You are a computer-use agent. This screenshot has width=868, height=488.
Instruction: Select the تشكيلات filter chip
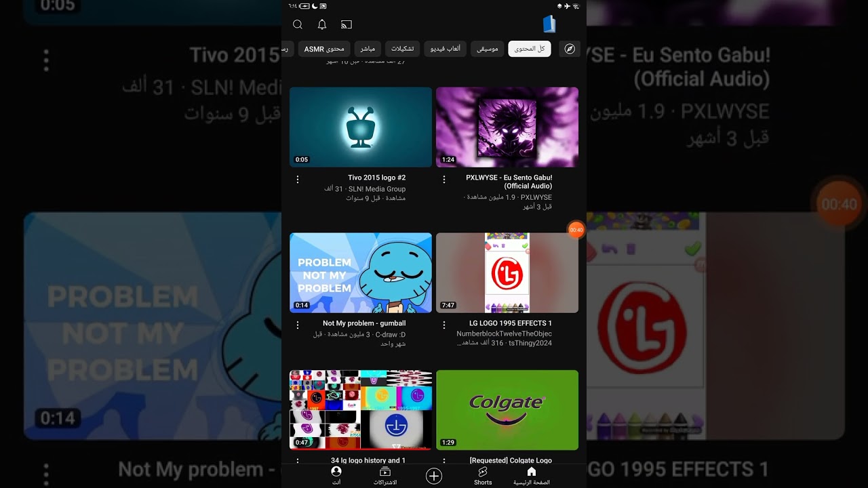(403, 49)
